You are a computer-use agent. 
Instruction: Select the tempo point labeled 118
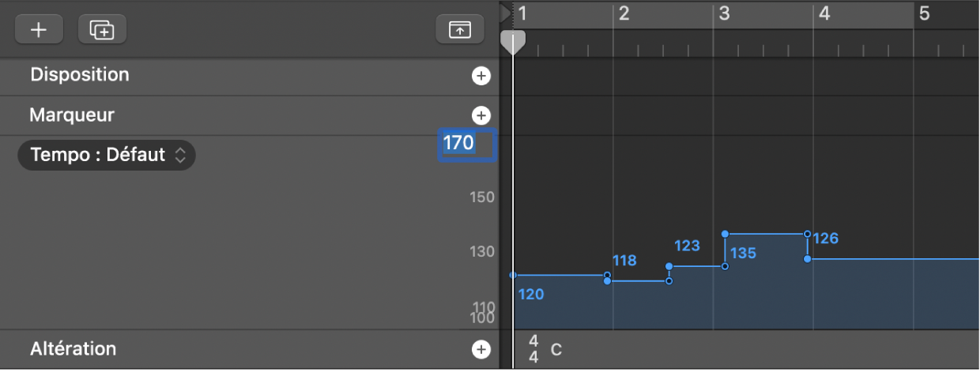pyautogui.click(x=607, y=280)
